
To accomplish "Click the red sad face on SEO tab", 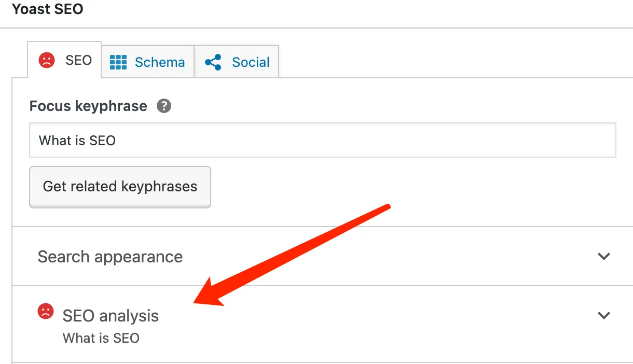I will [47, 61].
